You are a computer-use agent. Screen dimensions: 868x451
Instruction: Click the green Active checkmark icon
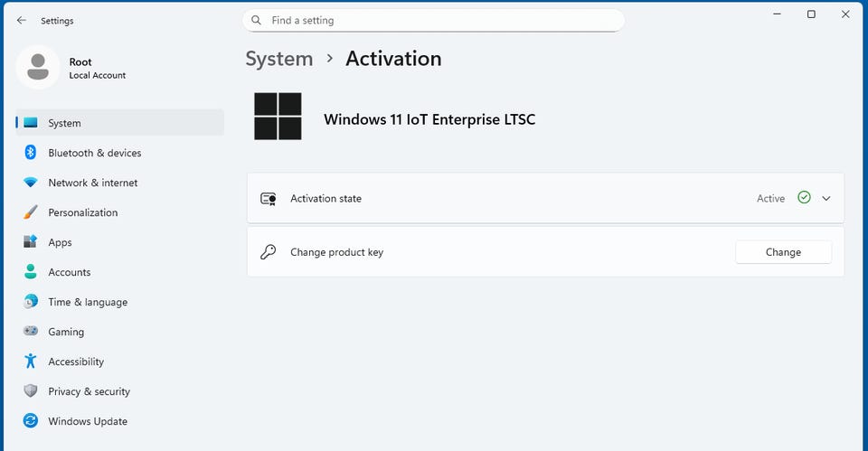point(804,198)
